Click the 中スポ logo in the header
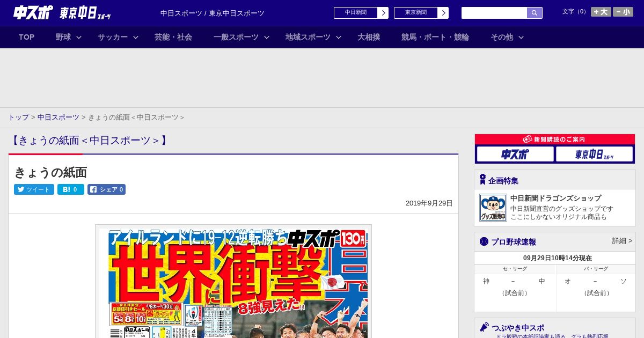Viewport: 644px width, 338px height. pyautogui.click(x=33, y=12)
